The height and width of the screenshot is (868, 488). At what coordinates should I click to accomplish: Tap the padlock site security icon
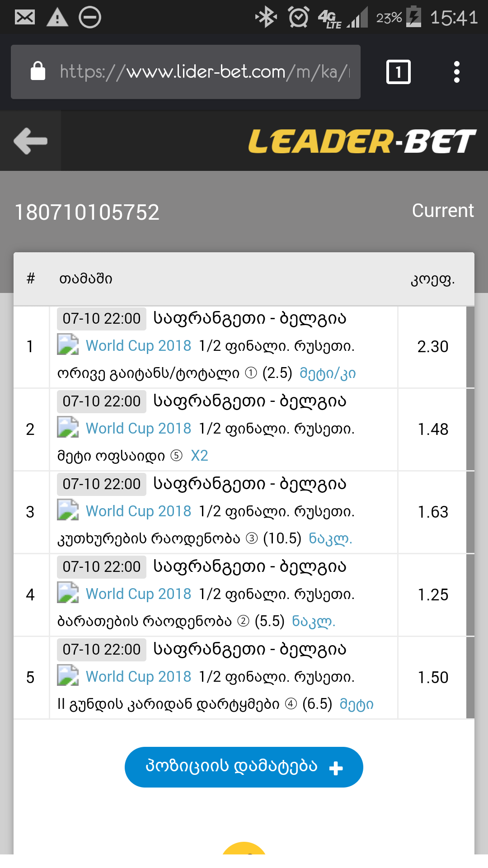38,71
